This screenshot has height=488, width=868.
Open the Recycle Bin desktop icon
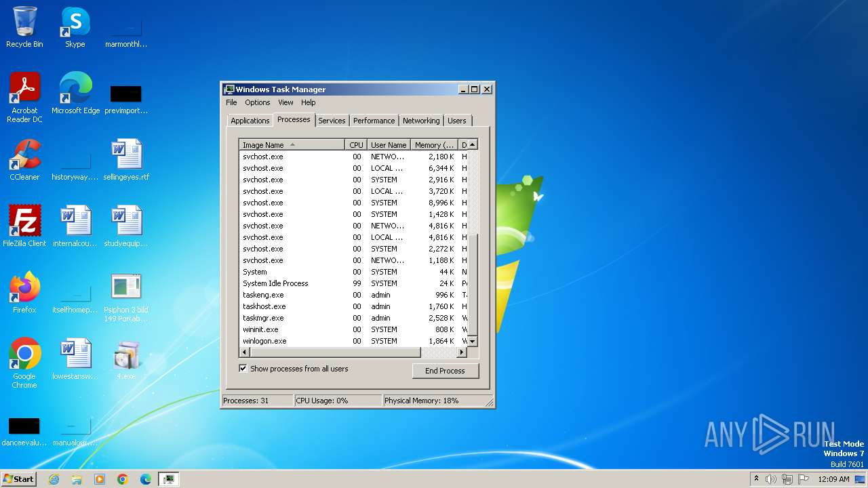point(24,27)
